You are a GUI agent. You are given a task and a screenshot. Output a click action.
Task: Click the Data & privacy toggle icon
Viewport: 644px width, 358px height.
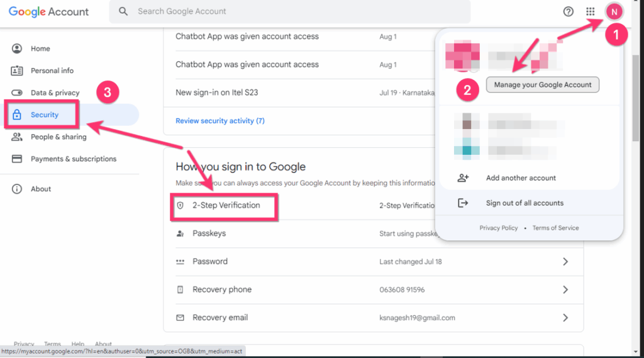17,93
